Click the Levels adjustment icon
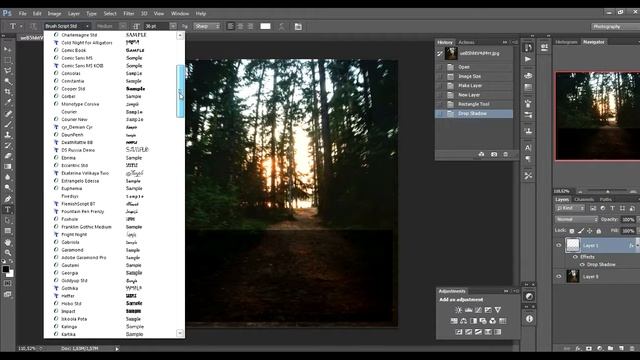 click(469, 310)
